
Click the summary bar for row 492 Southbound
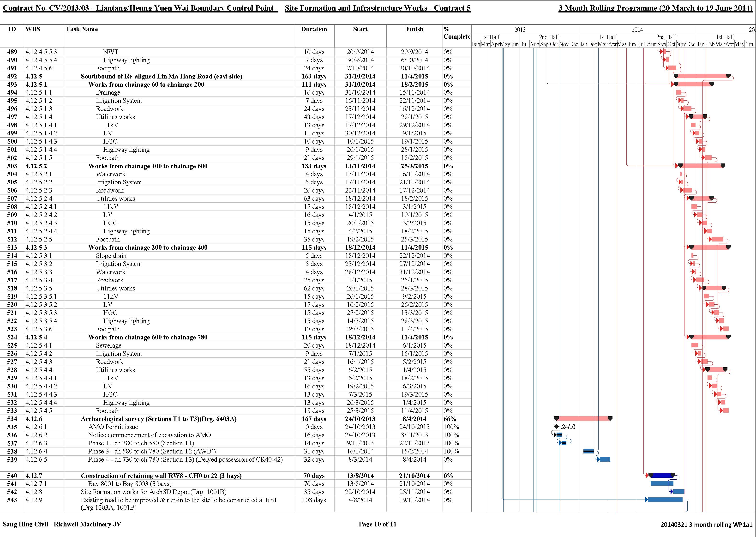click(702, 76)
